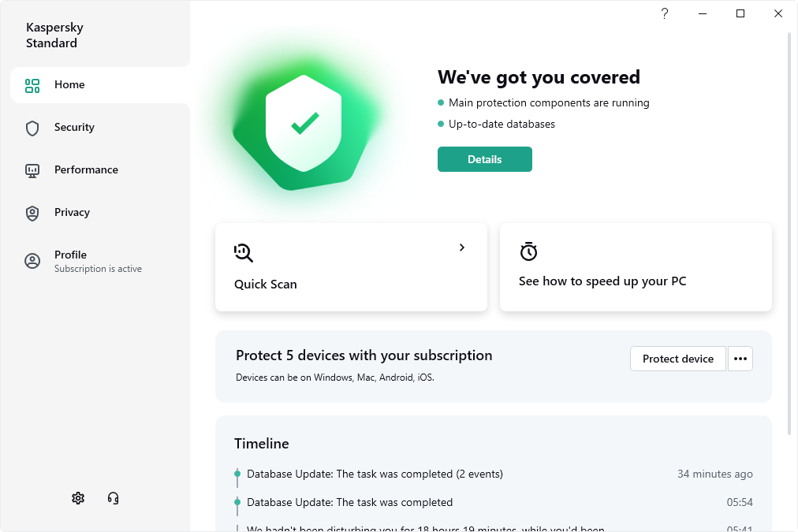The width and height of the screenshot is (798, 532).
Task: Click the Performance monitor icon
Action: point(32,170)
